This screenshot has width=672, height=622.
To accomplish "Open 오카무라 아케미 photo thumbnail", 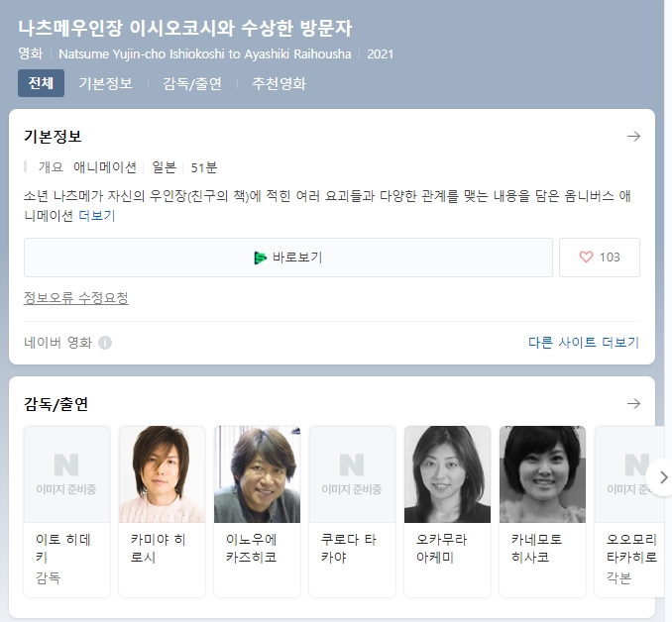I will [x=447, y=474].
